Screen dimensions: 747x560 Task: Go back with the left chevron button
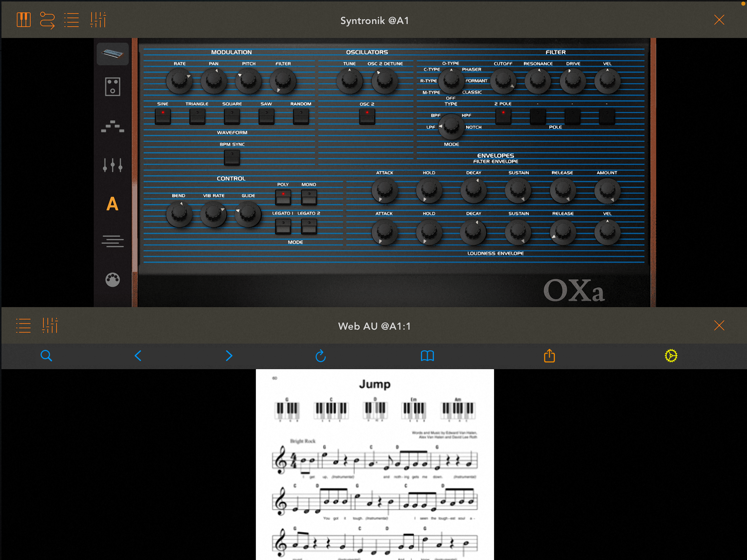138,356
